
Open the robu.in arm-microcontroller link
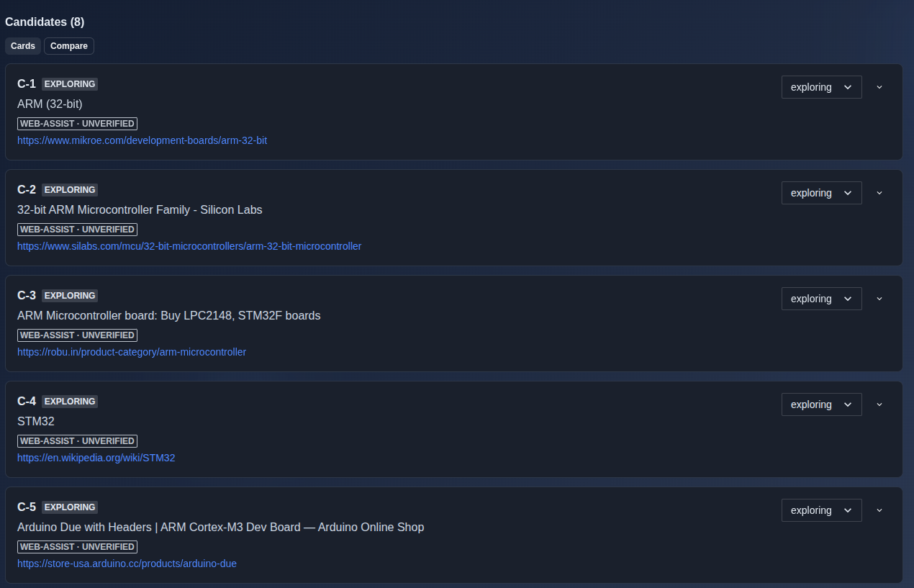click(132, 352)
